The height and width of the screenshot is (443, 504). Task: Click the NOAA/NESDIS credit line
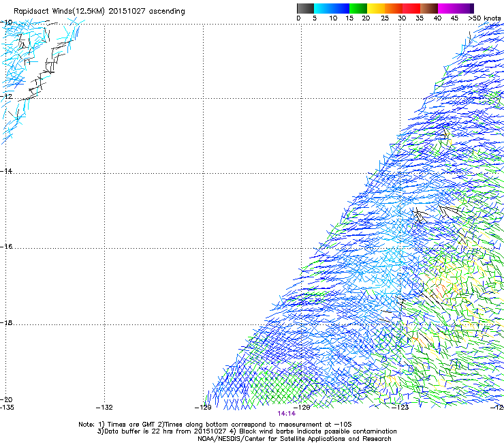(x=294, y=439)
